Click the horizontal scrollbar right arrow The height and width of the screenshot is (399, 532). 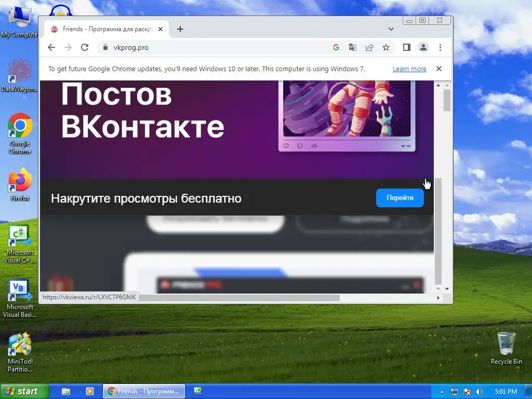pos(438,298)
